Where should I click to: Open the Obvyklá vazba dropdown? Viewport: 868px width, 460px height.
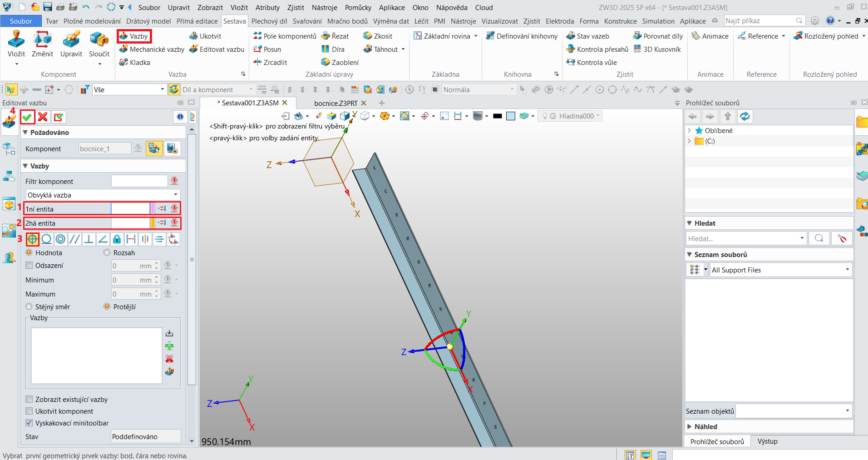(103, 195)
